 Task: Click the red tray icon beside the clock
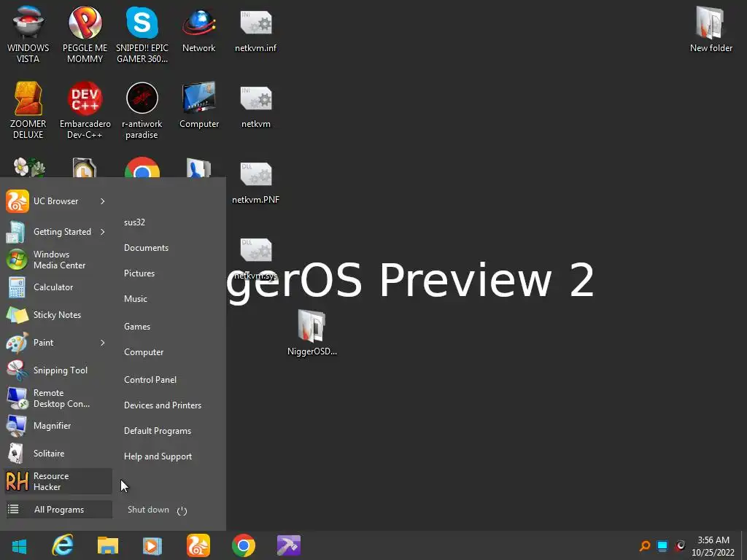pyautogui.click(x=680, y=545)
